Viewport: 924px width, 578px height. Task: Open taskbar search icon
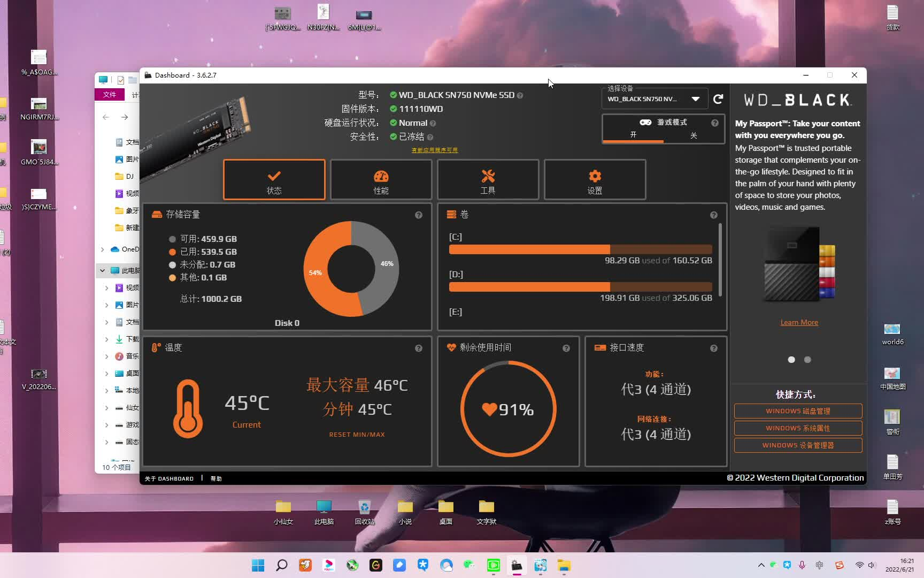(281, 565)
